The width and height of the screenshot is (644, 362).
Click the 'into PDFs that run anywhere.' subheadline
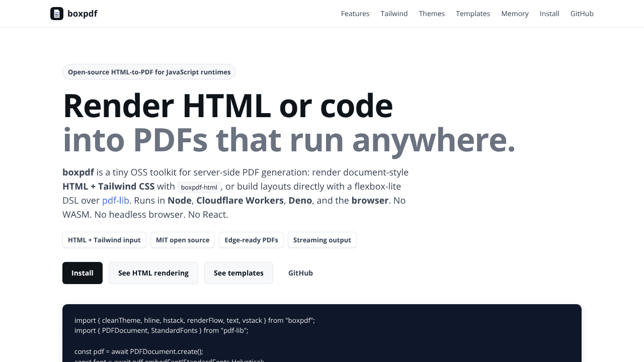tap(289, 140)
